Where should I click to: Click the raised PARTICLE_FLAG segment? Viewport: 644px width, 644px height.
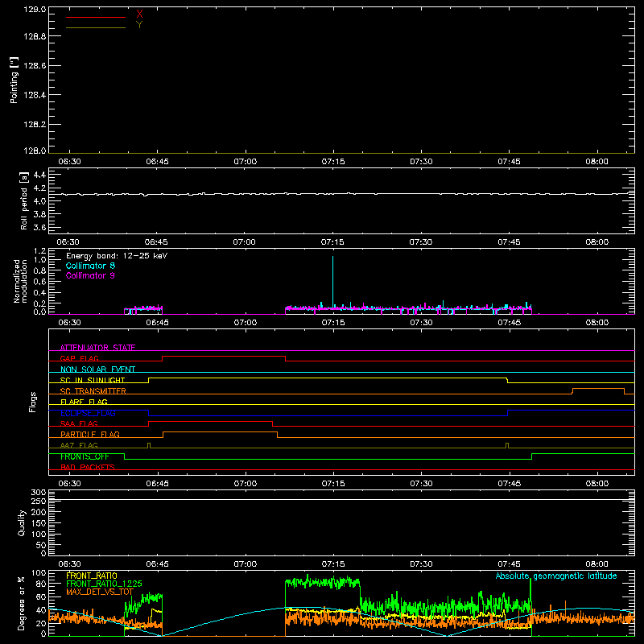tap(220, 432)
